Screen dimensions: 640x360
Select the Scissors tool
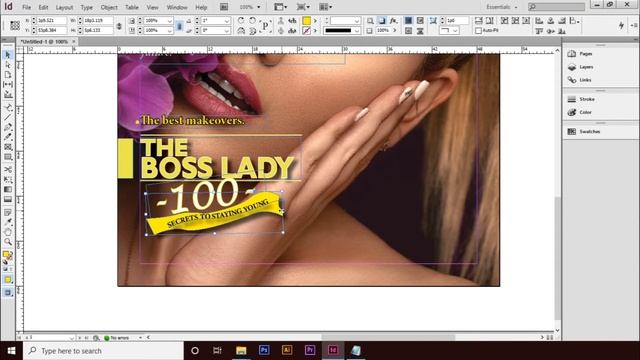click(8, 169)
